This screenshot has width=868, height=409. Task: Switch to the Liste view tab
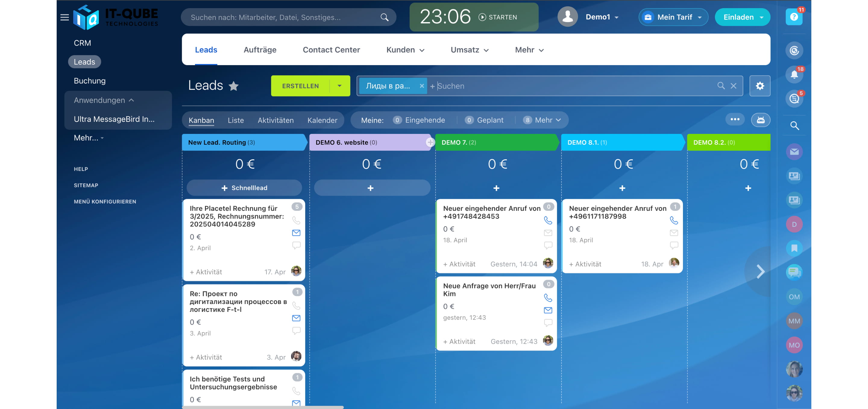point(235,120)
